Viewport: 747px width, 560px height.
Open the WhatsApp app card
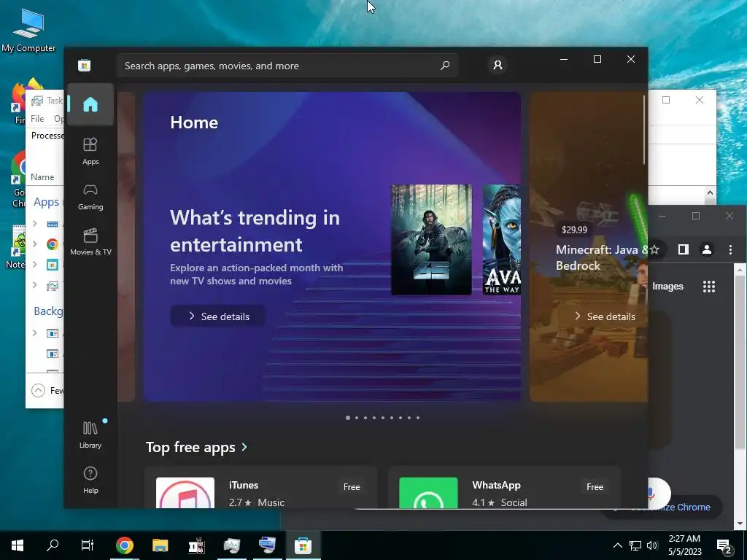coord(504,487)
